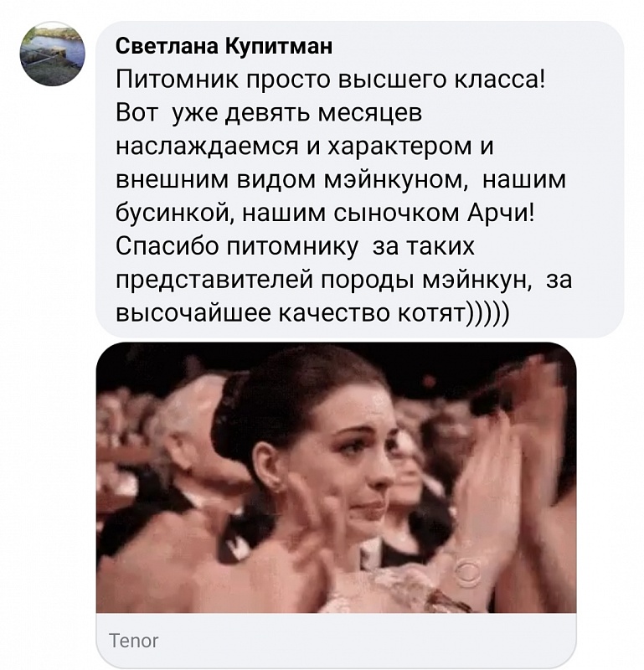Click the word "представителей" in the comment
The image size is (644, 670).
[214, 281]
